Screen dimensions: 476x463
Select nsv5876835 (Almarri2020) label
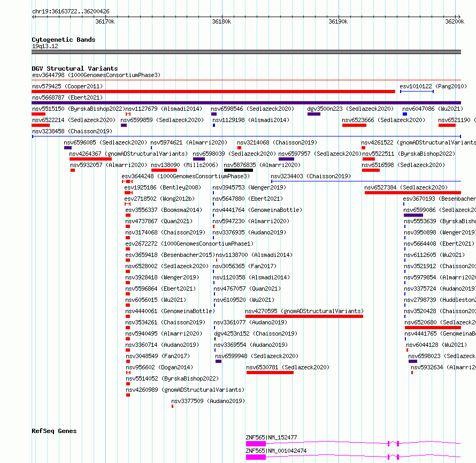pyautogui.click(x=262, y=165)
